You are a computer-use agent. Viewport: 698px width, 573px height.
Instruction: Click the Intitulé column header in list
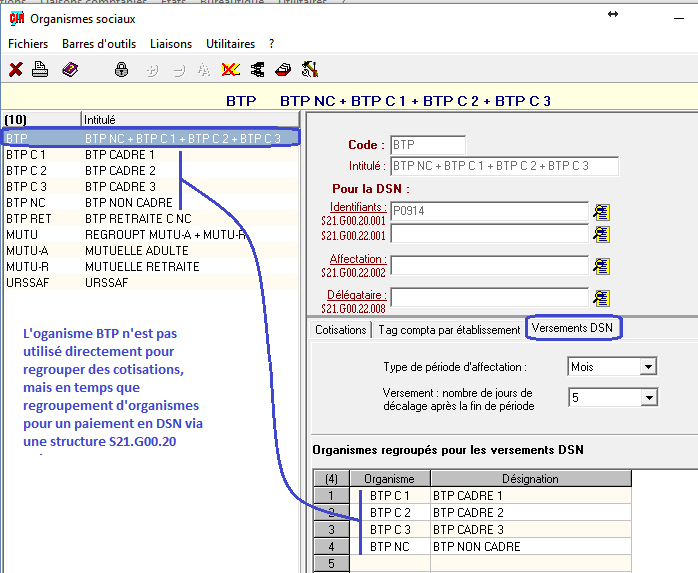[x=190, y=120]
